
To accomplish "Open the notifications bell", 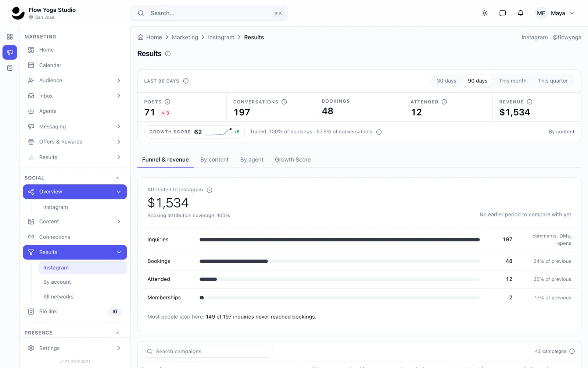I will click(x=520, y=13).
